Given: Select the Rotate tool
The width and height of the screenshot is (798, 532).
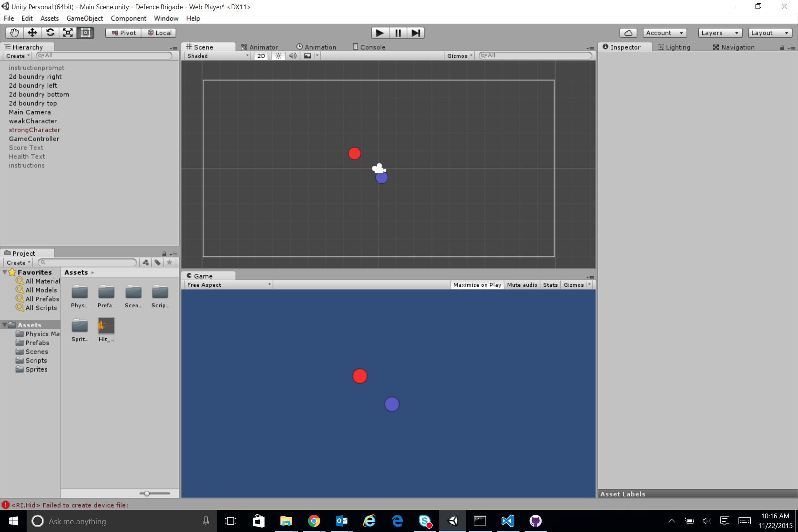Looking at the screenshot, I should [50, 33].
